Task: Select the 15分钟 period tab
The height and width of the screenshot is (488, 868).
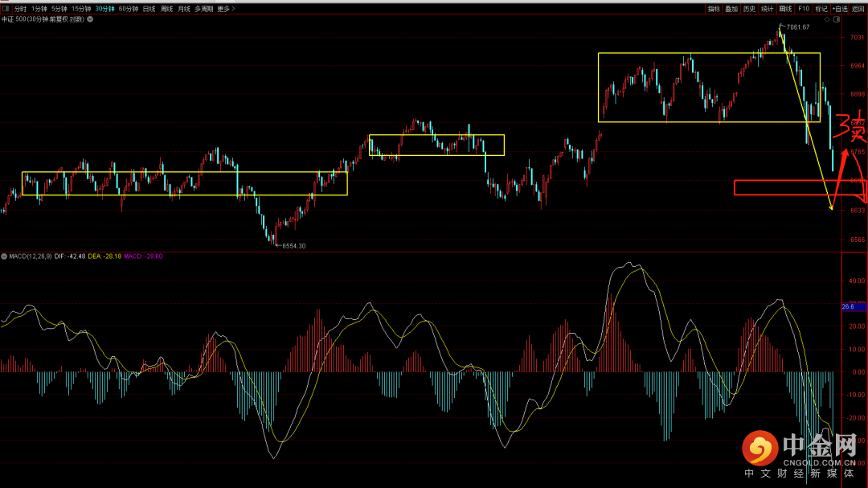Action: pyautogui.click(x=81, y=9)
